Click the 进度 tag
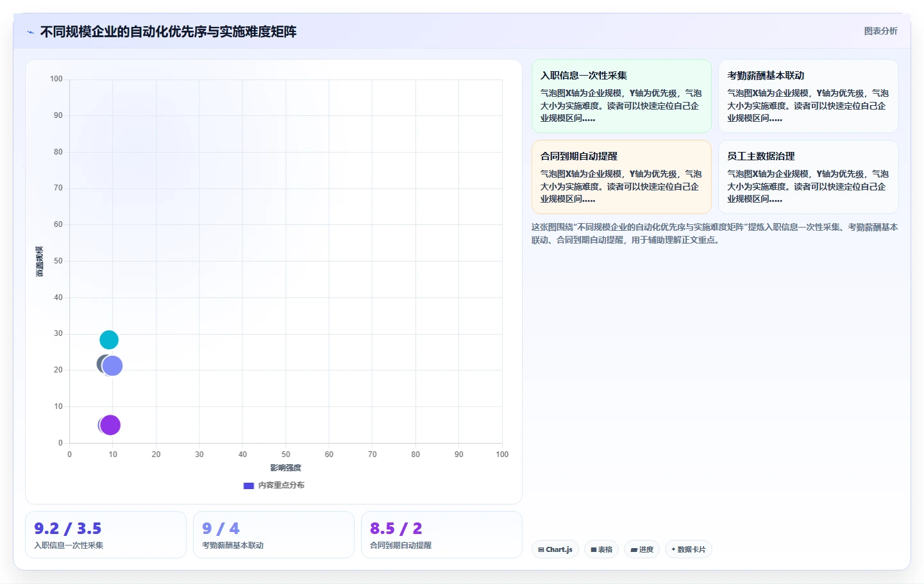The height and width of the screenshot is (584, 924). point(642,549)
